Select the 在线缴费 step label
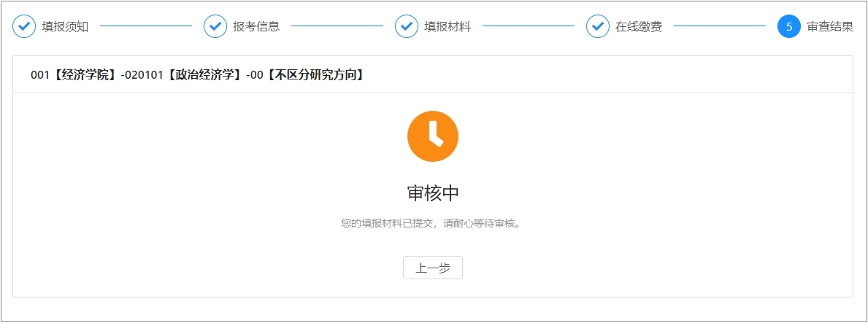 click(639, 27)
